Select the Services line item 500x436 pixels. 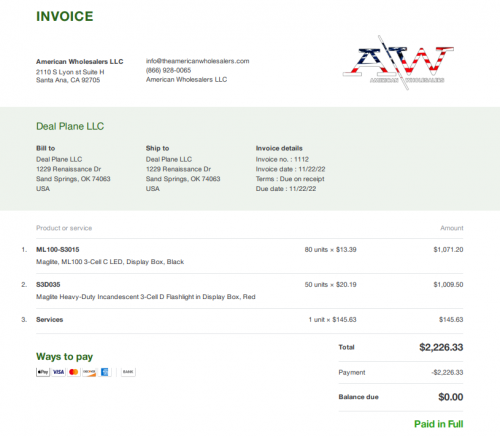pos(50,320)
